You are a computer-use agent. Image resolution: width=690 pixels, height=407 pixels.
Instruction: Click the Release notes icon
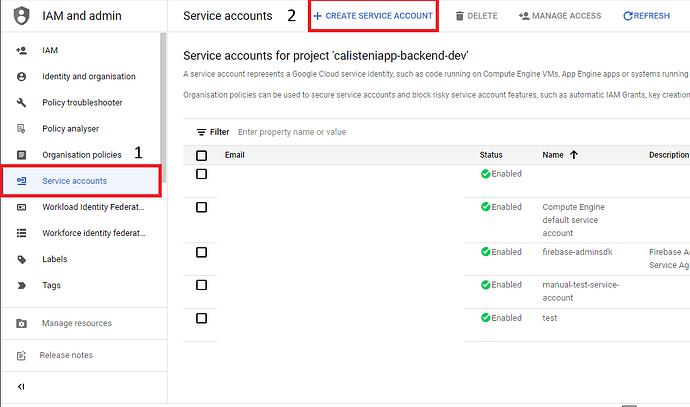(21, 356)
